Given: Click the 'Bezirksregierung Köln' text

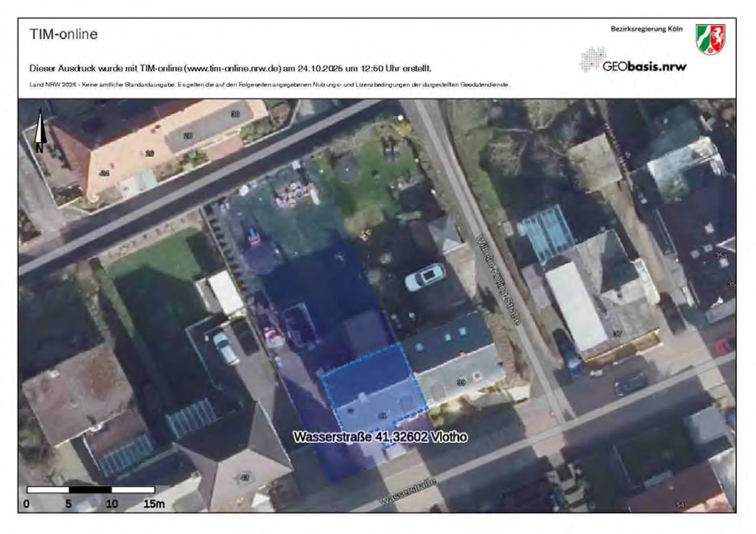Looking at the screenshot, I should 647,29.
